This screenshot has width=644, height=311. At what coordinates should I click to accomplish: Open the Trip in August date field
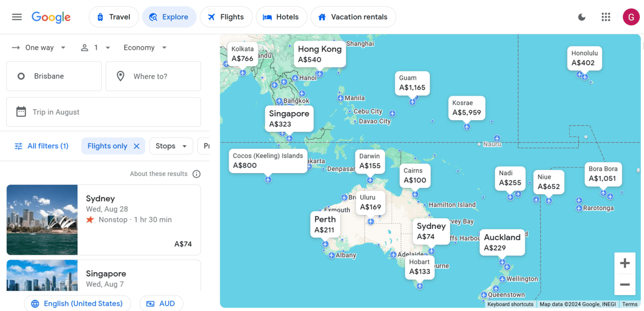tap(104, 112)
